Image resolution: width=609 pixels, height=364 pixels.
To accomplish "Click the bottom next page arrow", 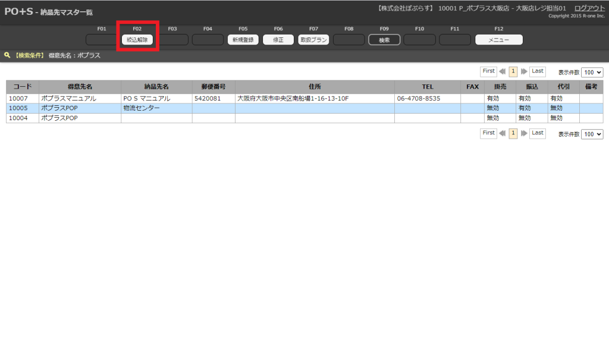I will coord(524,134).
